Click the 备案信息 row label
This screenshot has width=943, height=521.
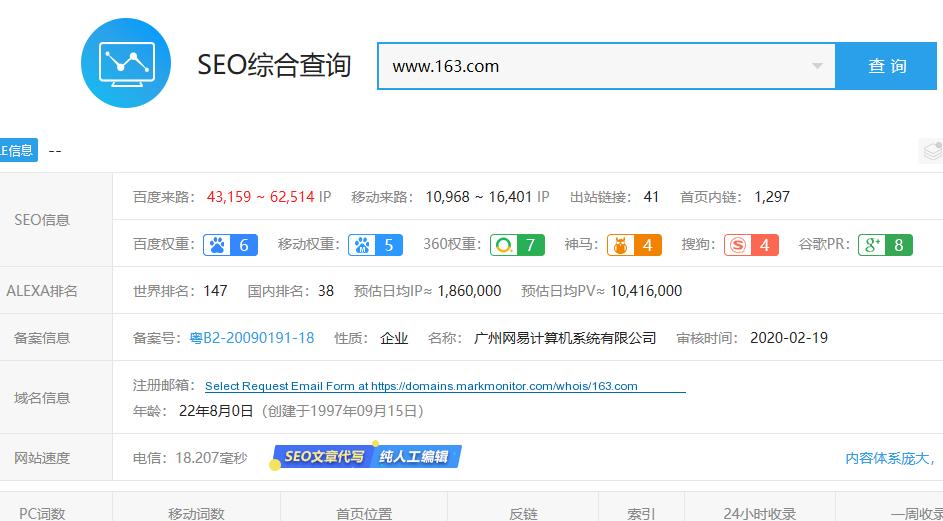[42, 338]
